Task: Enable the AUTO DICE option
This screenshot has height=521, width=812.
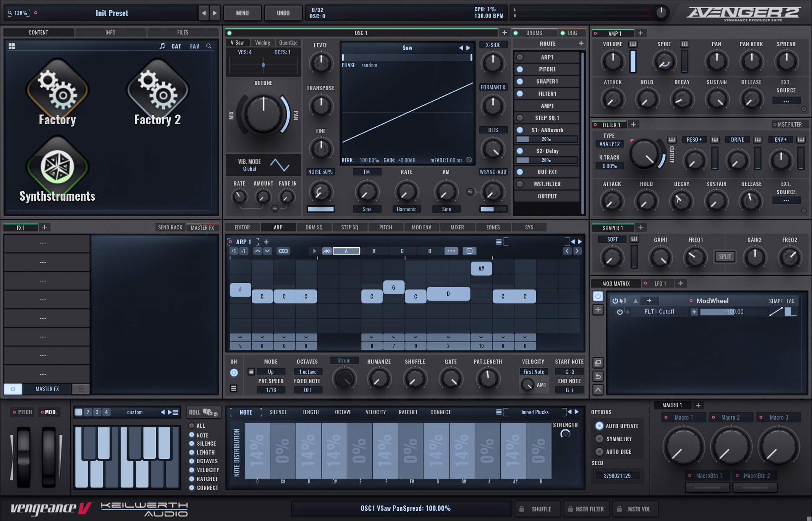Action: pyautogui.click(x=599, y=452)
